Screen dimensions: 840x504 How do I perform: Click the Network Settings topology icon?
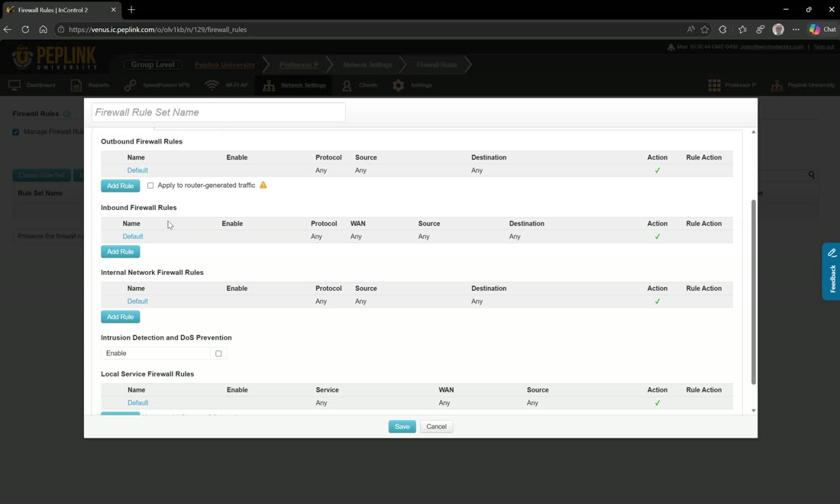(269, 86)
